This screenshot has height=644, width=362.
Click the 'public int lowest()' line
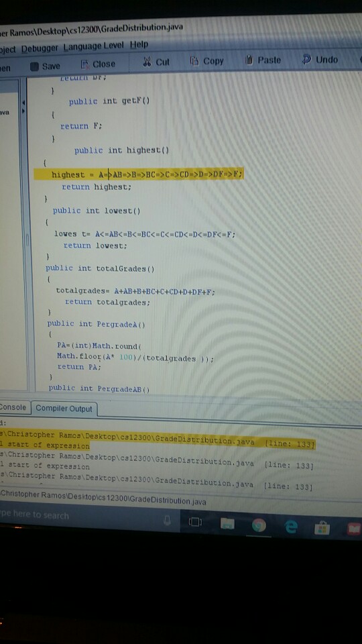(97, 211)
